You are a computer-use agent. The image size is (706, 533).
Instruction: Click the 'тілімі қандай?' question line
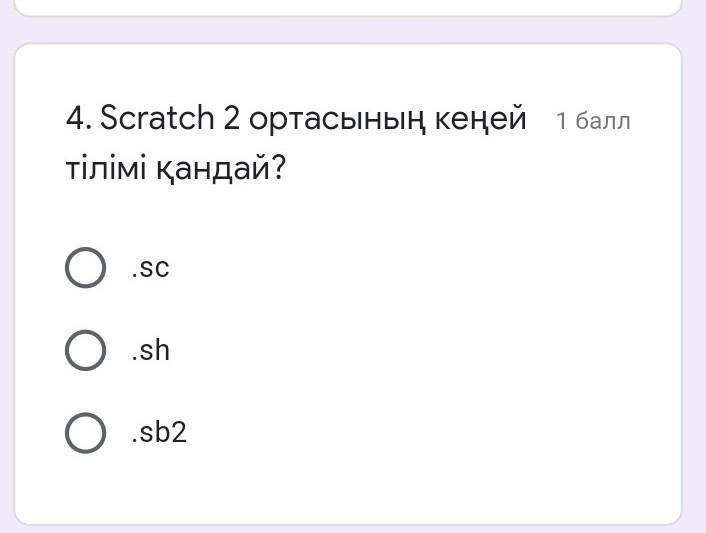[176, 168]
